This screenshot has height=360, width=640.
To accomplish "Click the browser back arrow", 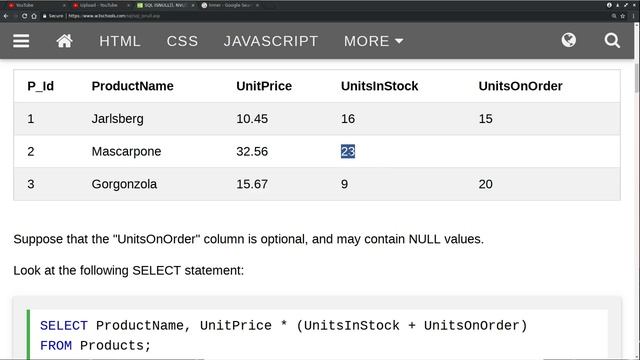I will (6, 16).
